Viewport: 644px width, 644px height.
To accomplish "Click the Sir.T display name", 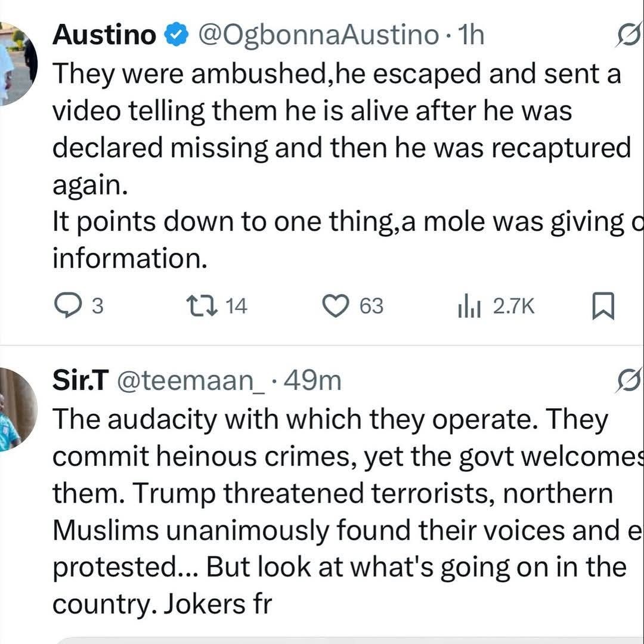I will [79, 380].
